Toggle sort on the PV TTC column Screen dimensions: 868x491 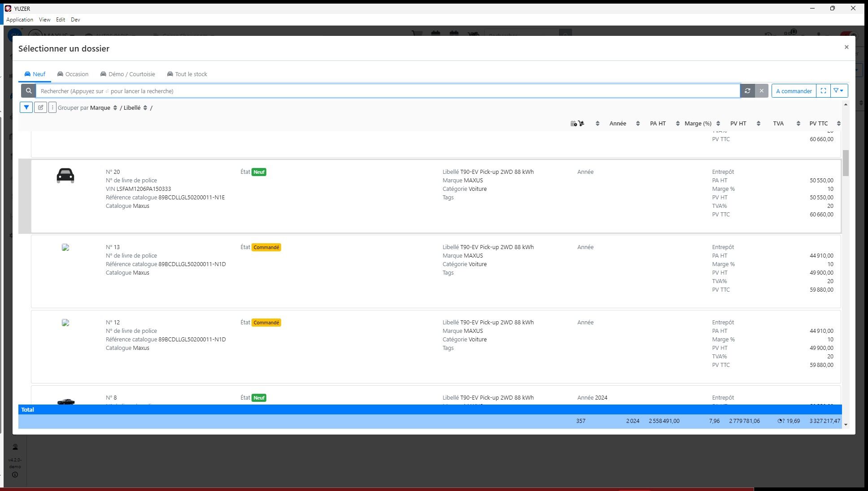tap(838, 124)
